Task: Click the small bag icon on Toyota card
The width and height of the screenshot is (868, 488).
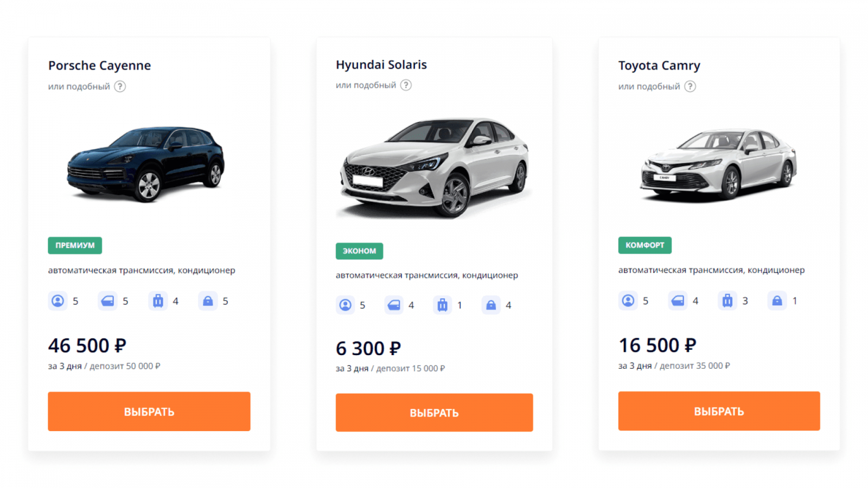Action: (x=777, y=300)
